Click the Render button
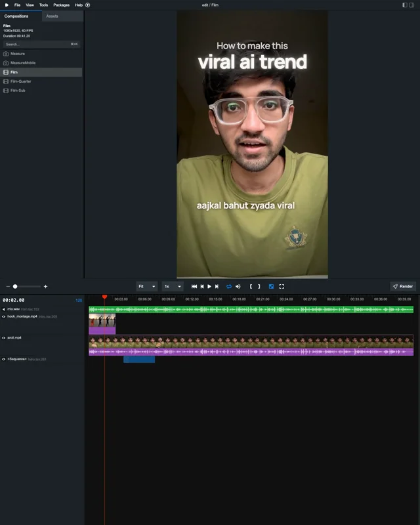The width and height of the screenshot is (420, 525). (x=403, y=287)
